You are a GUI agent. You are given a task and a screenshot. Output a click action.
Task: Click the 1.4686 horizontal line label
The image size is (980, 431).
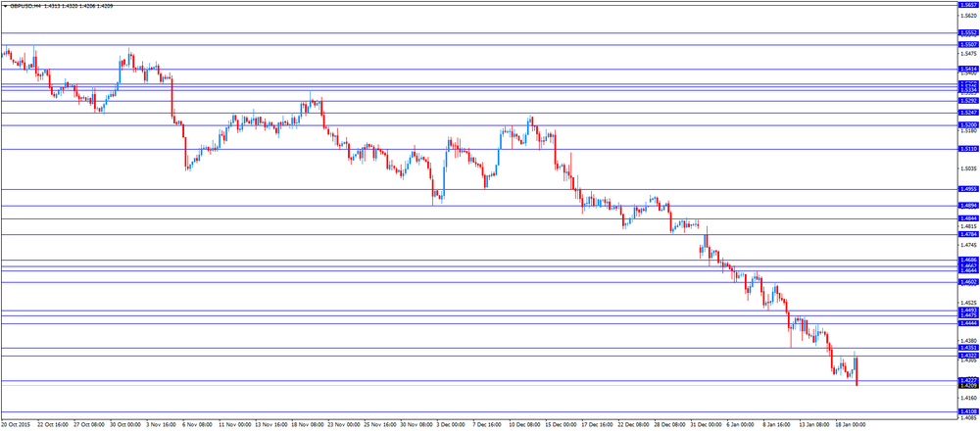point(968,260)
